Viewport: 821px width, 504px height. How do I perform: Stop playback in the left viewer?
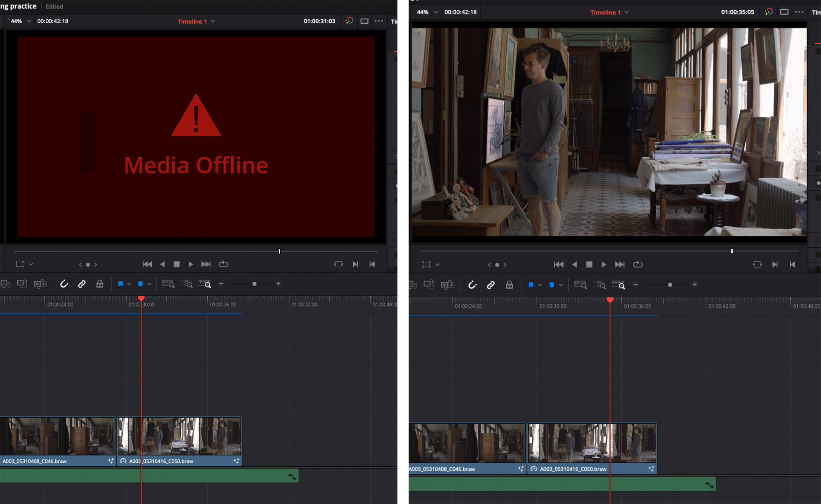point(177,264)
